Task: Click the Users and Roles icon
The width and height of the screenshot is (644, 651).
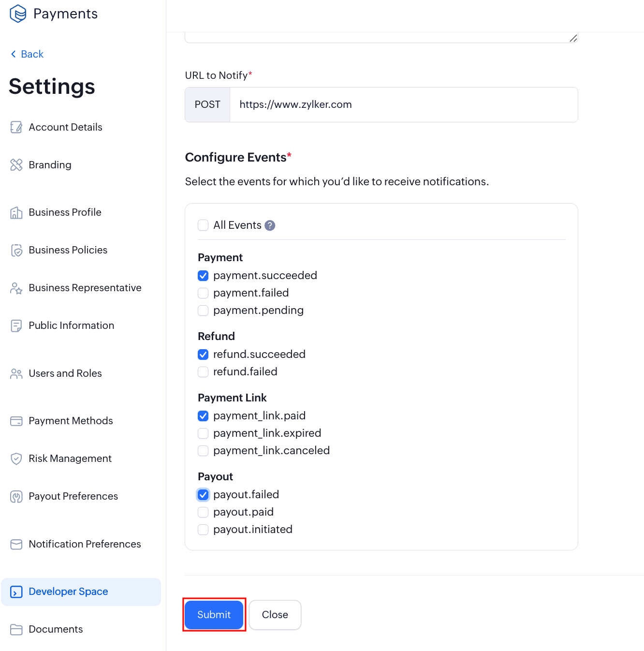Action: [x=16, y=373]
